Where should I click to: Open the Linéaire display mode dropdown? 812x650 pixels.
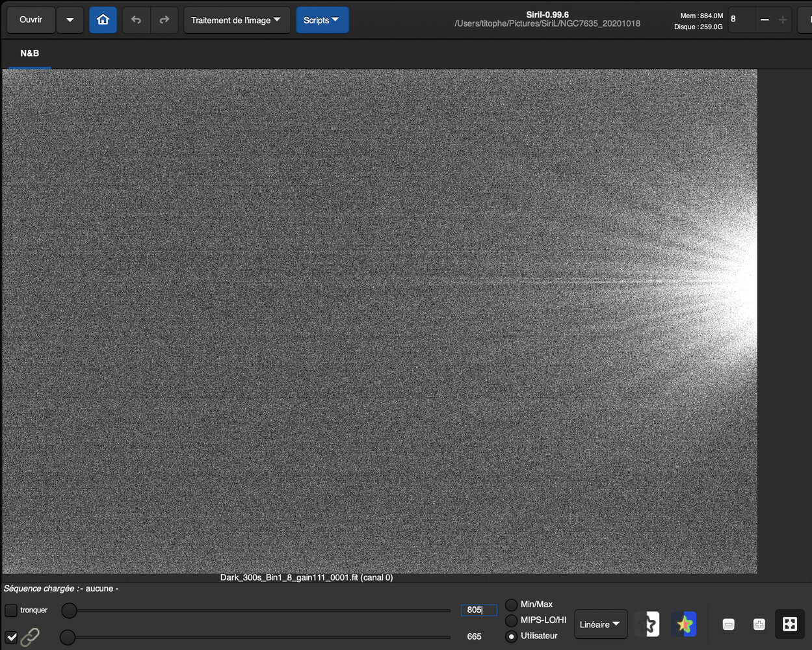(600, 624)
